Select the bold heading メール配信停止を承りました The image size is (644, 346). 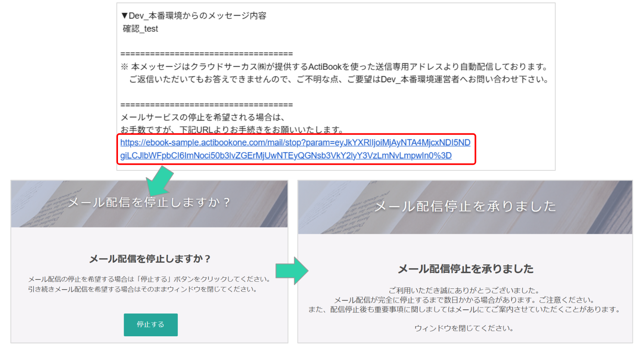(x=465, y=269)
